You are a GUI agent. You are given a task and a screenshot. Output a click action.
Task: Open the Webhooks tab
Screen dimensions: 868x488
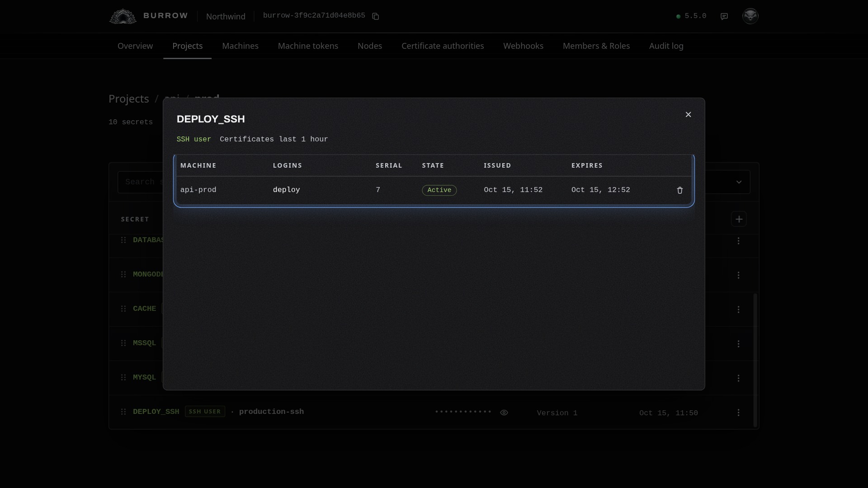523,46
